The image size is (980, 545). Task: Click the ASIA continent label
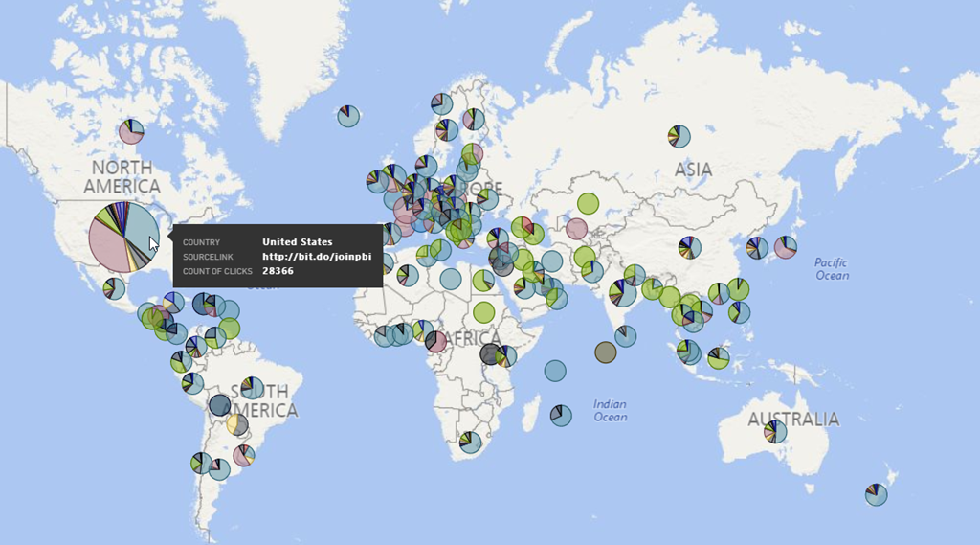point(693,170)
